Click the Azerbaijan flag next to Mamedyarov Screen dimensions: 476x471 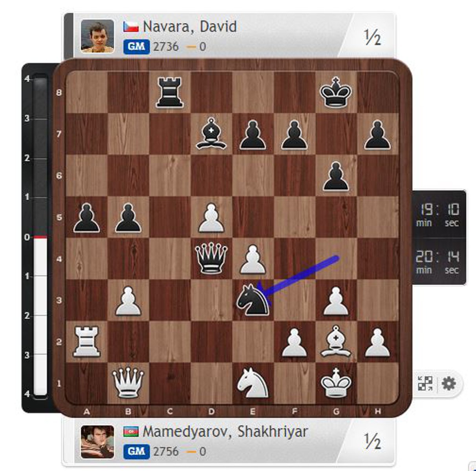click(x=131, y=431)
